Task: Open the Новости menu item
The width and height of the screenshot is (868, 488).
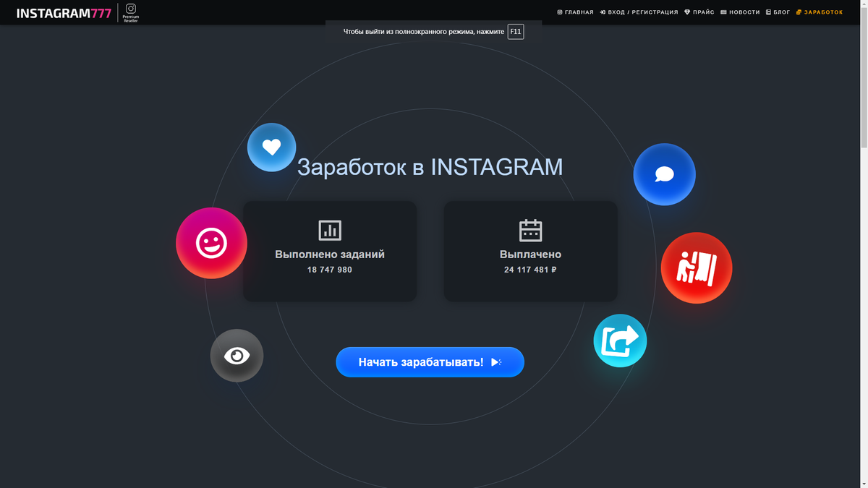Action: tap(740, 12)
